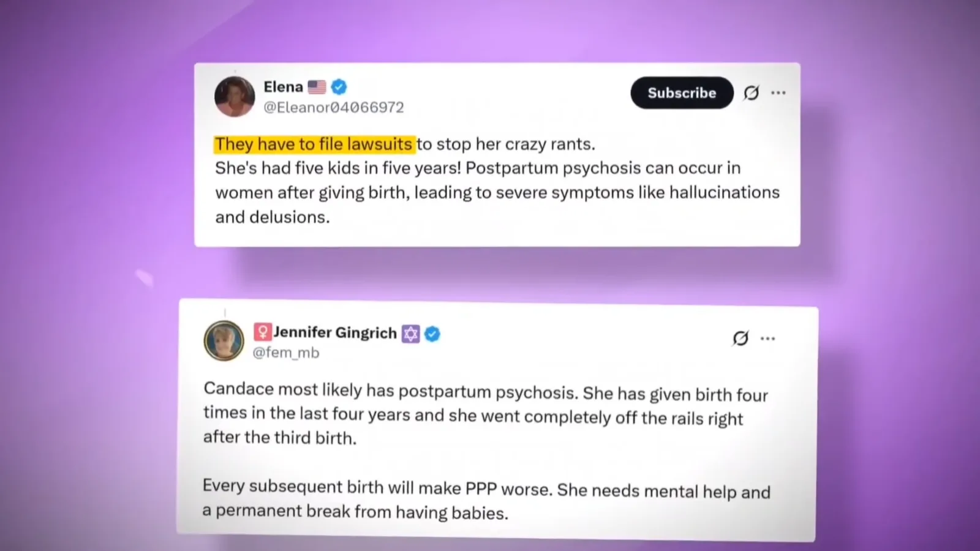Viewport: 980px width, 551px height.
Task: Click Elena's blue verified badge
Action: click(339, 87)
